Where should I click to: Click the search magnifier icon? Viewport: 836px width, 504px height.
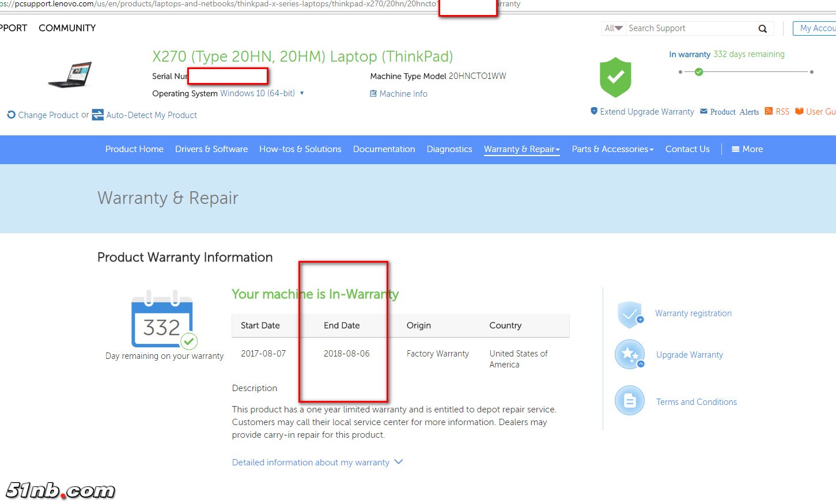pos(762,29)
